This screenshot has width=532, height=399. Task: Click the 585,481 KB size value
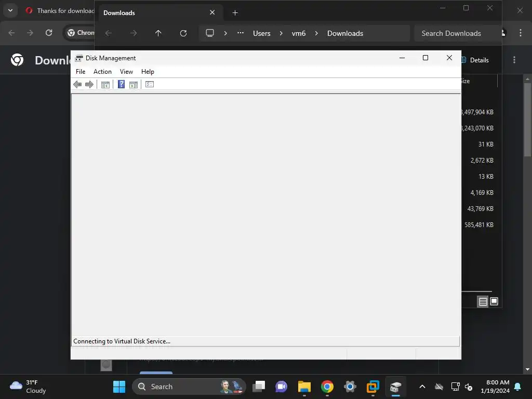pos(478,225)
